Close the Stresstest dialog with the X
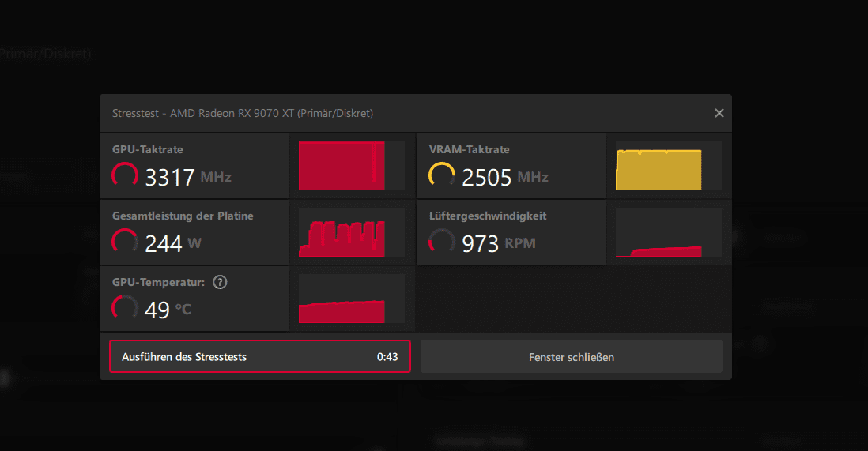This screenshot has width=868, height=451. point(719,113)
